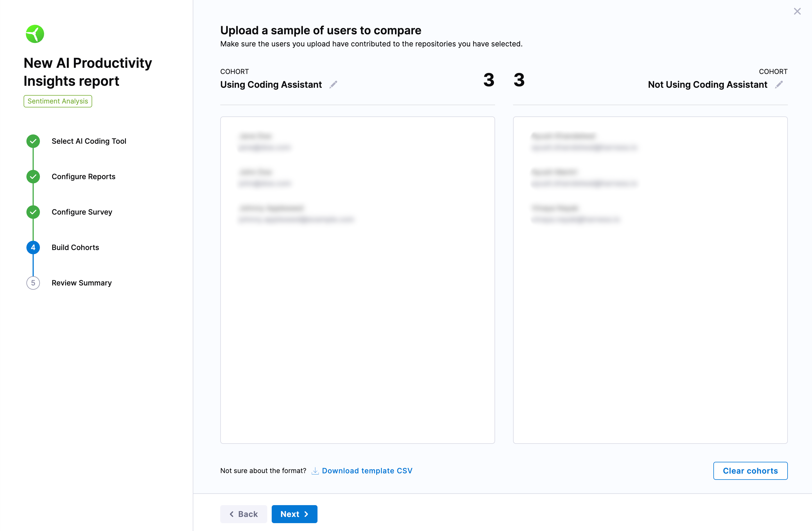Screen dimensions: 812x531
Task: Close the report wizard with the X
Action: coord(797,11)
